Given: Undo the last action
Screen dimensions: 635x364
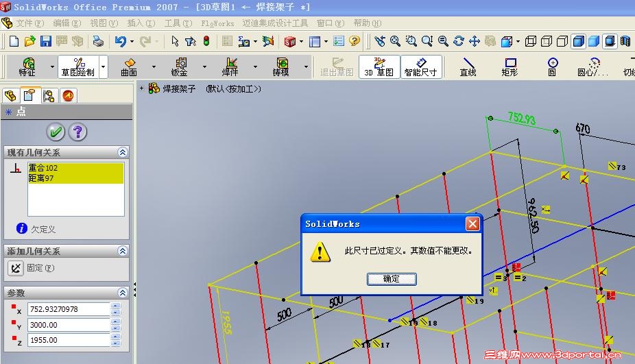Looking at the screenshot, I should click(x=120, y=41).
